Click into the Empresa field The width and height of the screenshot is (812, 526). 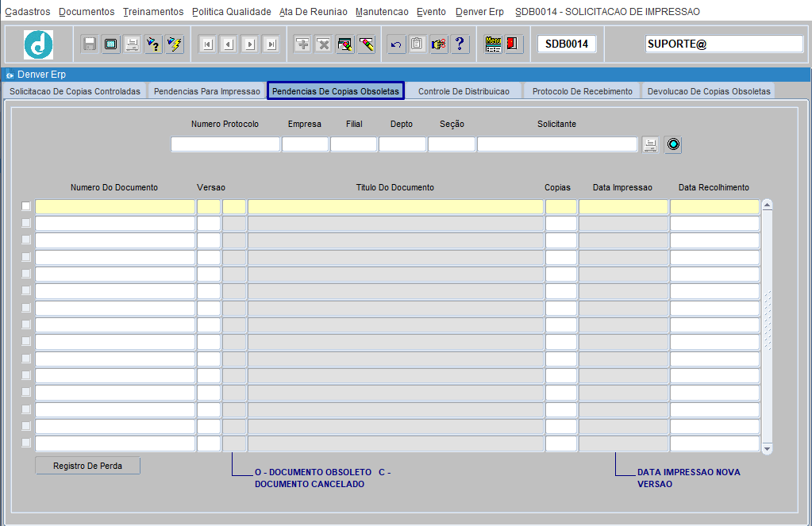tap(305, 144)
